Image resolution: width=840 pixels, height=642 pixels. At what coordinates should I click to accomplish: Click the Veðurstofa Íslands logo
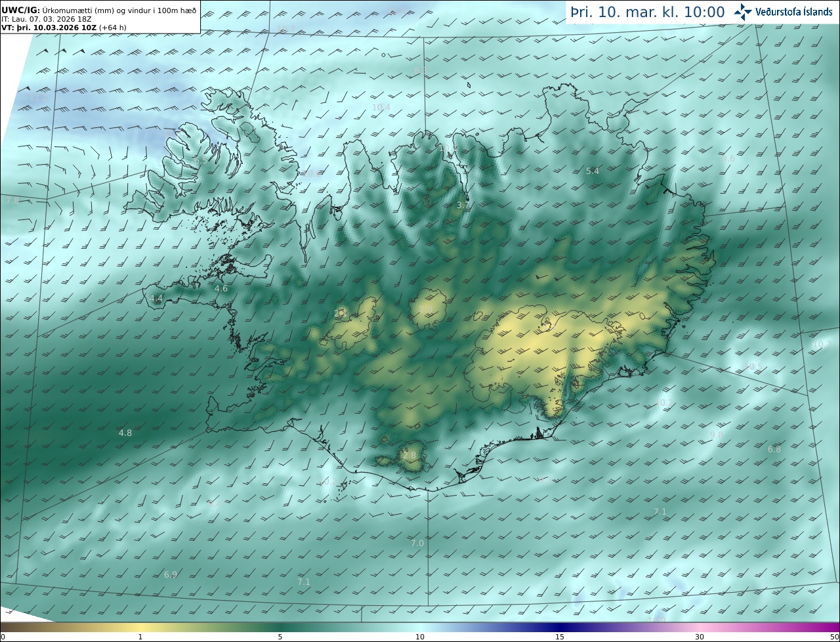pyautogui.click(x=784, y=12)
